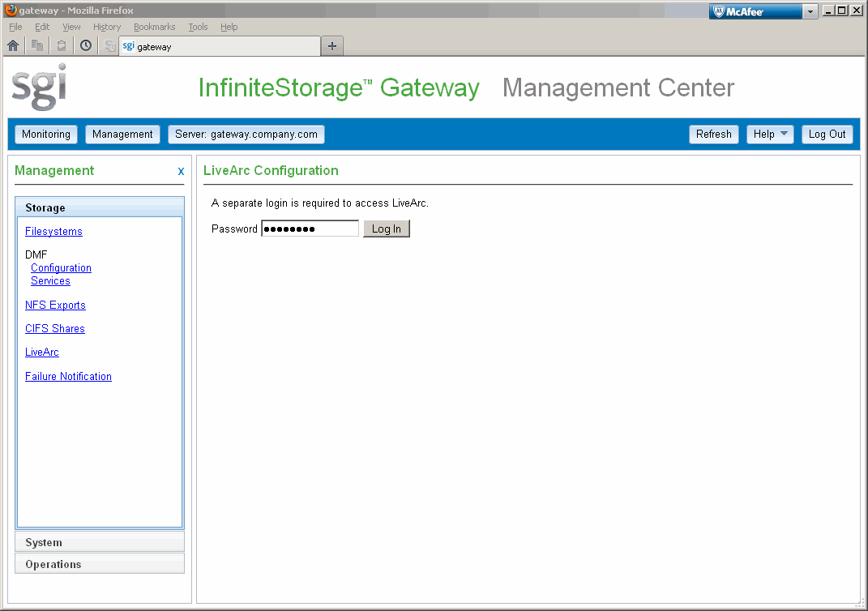Close the Management panel with x
The image size is (868, 611).
(181, 172)
